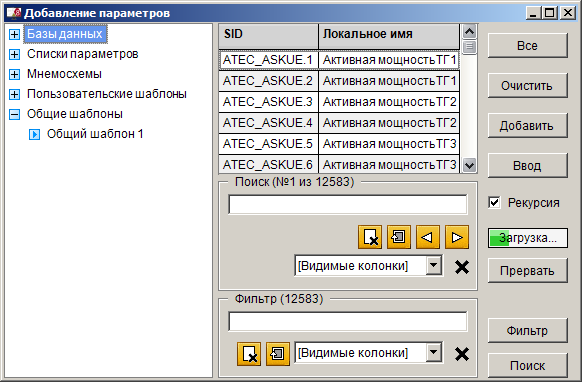Click the search paste/history icon
Image resolution: width=582 pixels, height=382 pixels.
tap(399, 237)
